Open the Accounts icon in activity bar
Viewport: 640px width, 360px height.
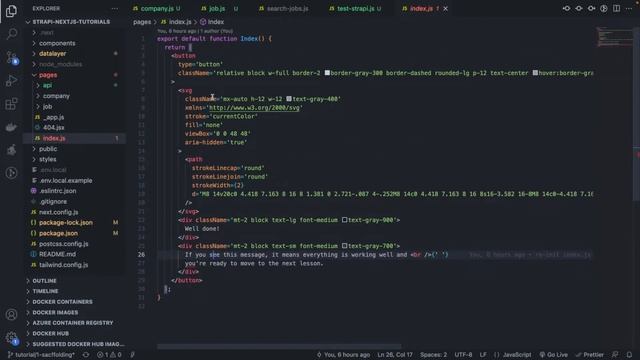(x=11, y=314)
